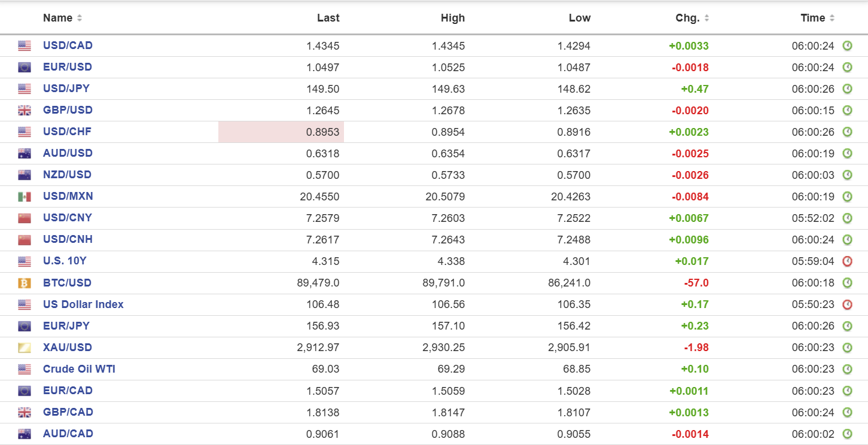The height and width of the screenshot is (445, 868).
Task: Open the Crude Oil WTI link
Action: point(79,369)
